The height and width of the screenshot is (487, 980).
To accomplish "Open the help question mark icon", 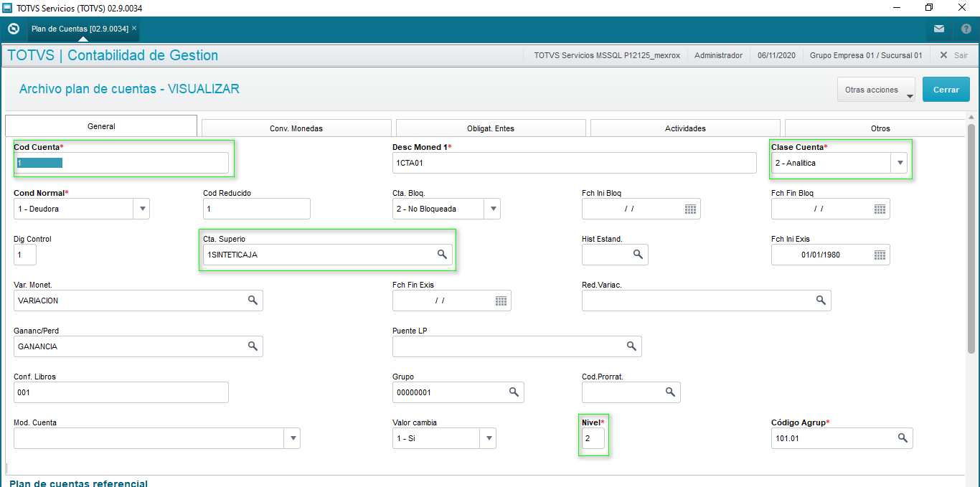I will point(966,29).
